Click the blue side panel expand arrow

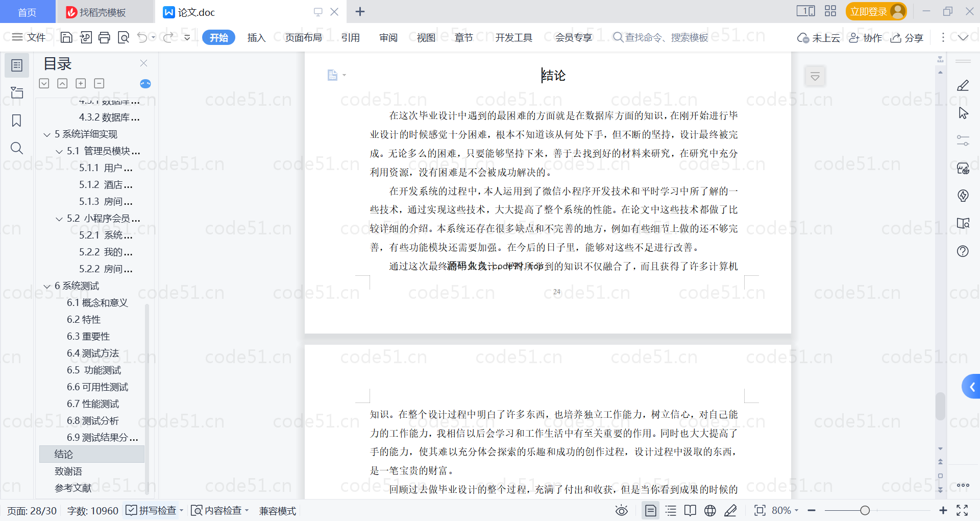point(971,387)
